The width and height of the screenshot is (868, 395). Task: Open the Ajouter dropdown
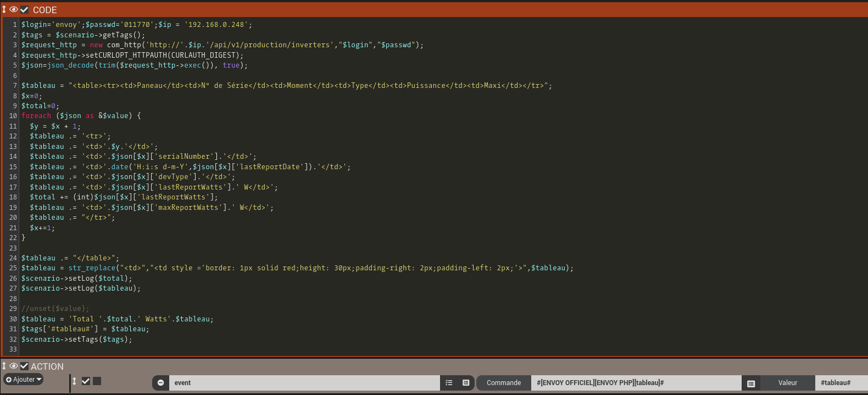24,380
